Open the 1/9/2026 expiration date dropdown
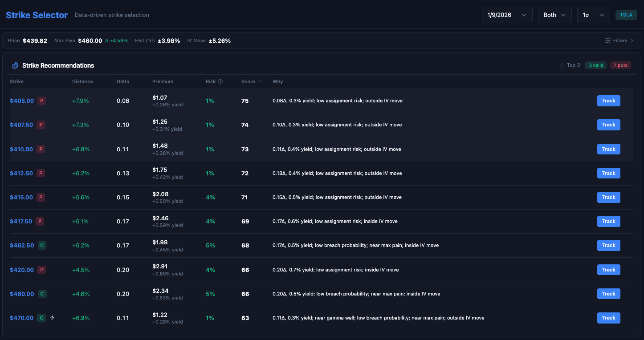 pos(507,15)
